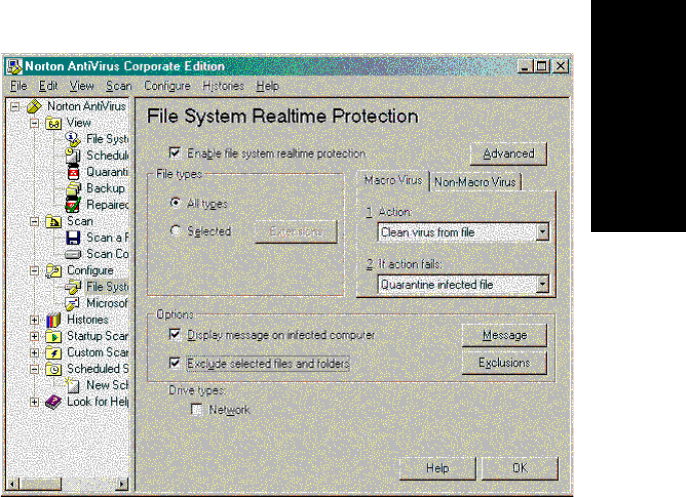686x497 pixels.
Task: Toggle Display message on infected computer checkbox
Action: [175, 334]
